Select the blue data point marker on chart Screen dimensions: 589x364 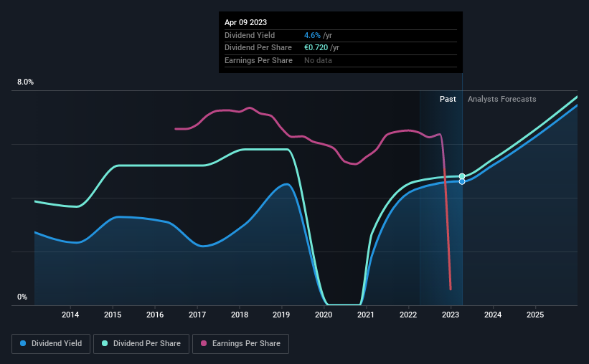(462, 181)
